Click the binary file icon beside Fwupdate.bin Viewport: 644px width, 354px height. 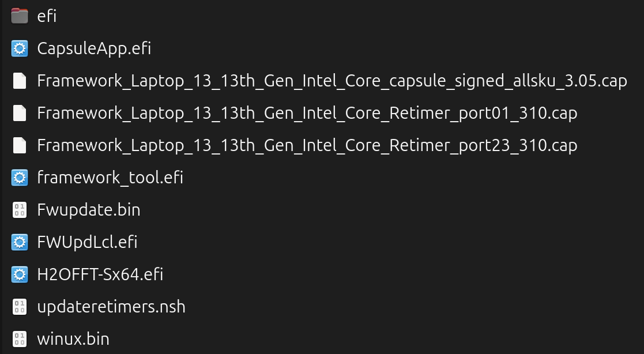20,210
